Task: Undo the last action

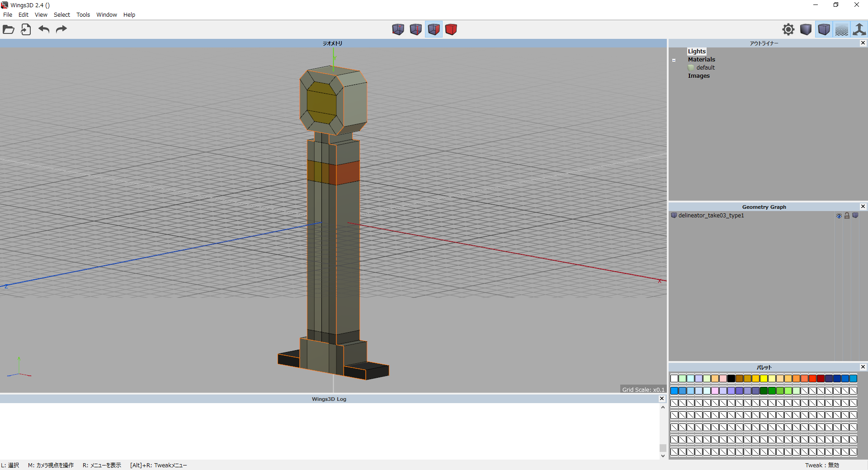Action: 44,29
